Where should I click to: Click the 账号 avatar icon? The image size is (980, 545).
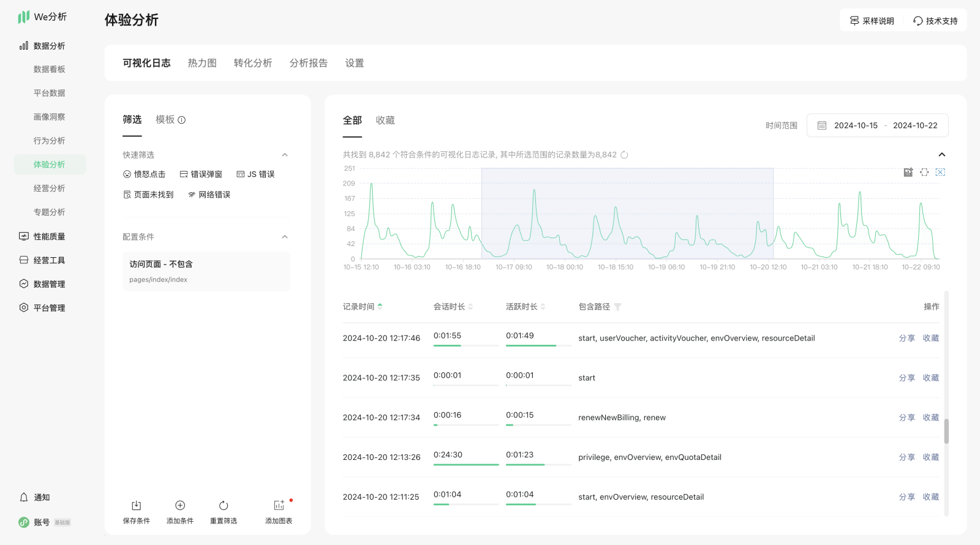pos(24,522)
